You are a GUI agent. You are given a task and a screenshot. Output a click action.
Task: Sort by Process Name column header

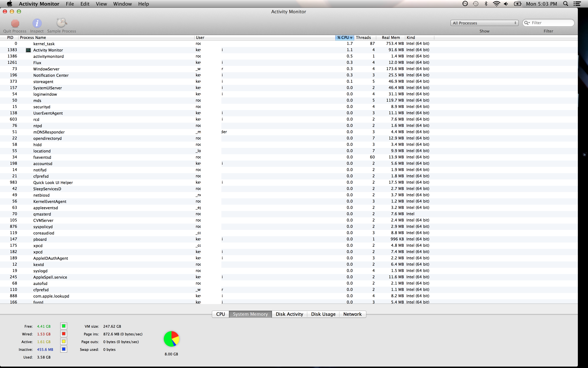(106, 38)
